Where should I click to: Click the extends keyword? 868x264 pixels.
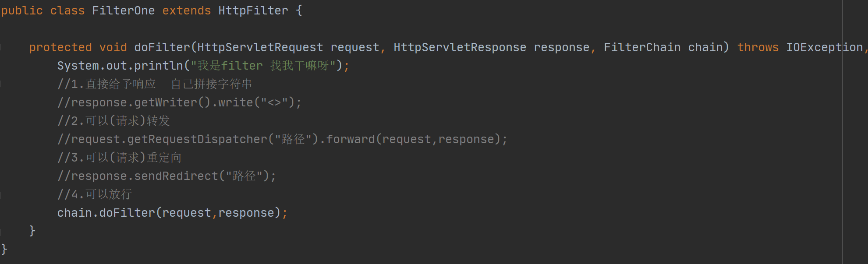(187, 11)
